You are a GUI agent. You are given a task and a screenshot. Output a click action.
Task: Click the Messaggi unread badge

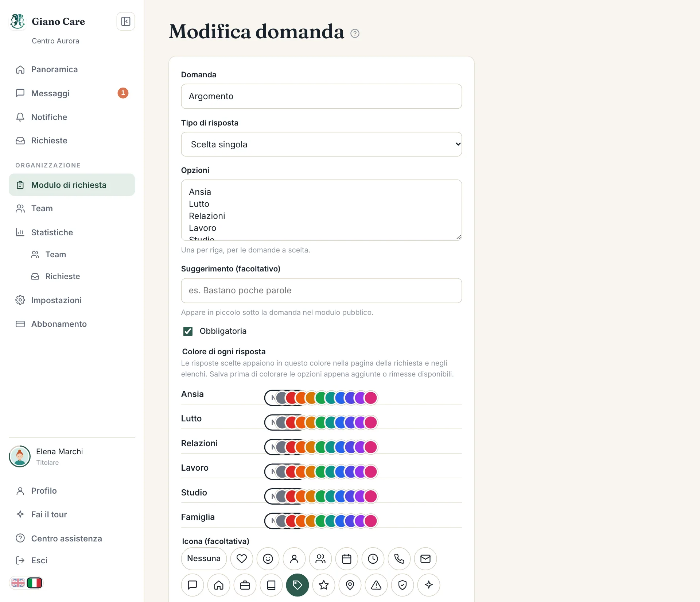click(123, 93)
